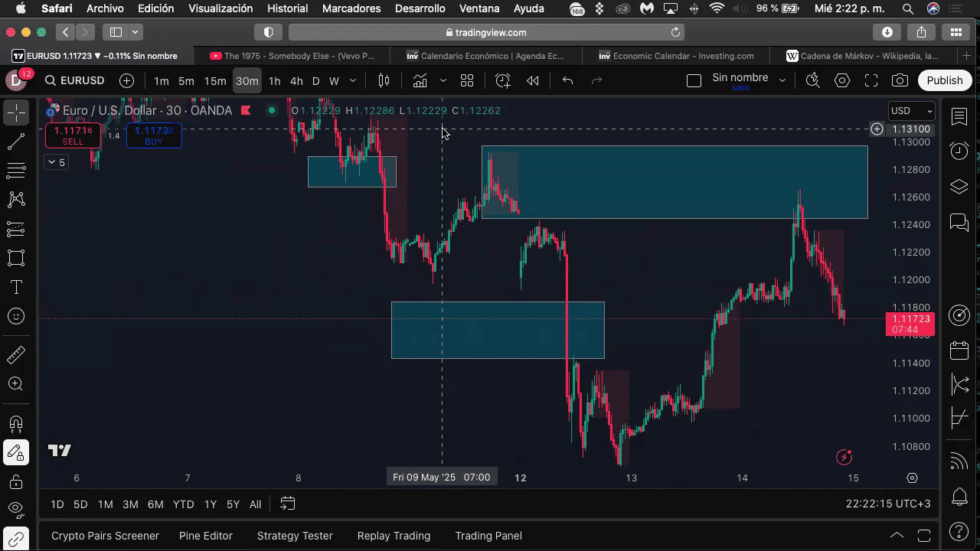Take a chart snapshot with camera icon
The height and width of the screenshot is (551, 980).
(x=900, y=80)
